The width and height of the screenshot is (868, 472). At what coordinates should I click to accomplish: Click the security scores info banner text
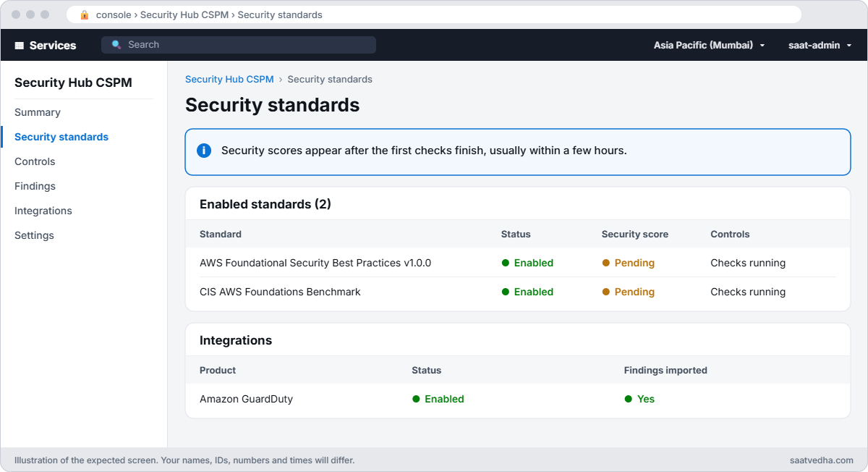(x=424, y=151)
